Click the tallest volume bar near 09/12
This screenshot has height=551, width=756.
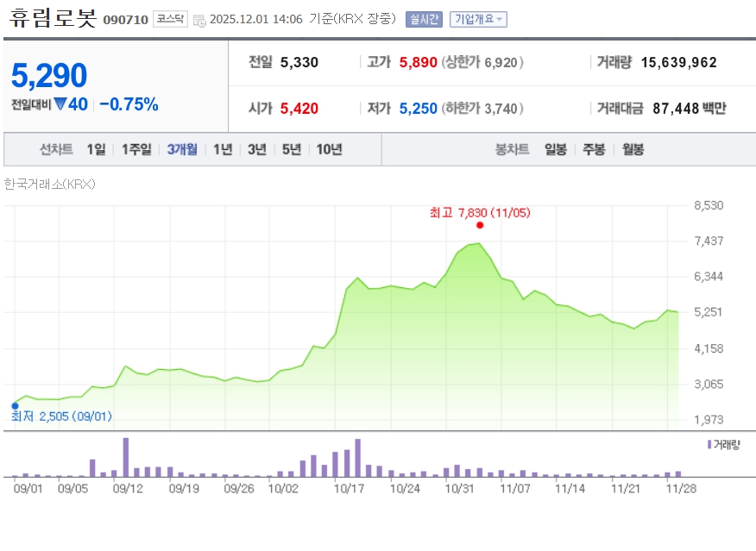click(126, 457)
